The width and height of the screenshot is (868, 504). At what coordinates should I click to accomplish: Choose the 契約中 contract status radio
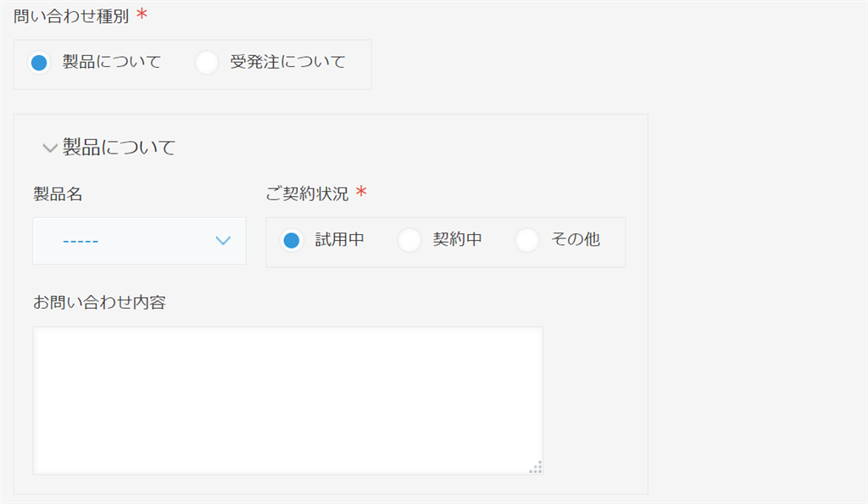(409, 240)
